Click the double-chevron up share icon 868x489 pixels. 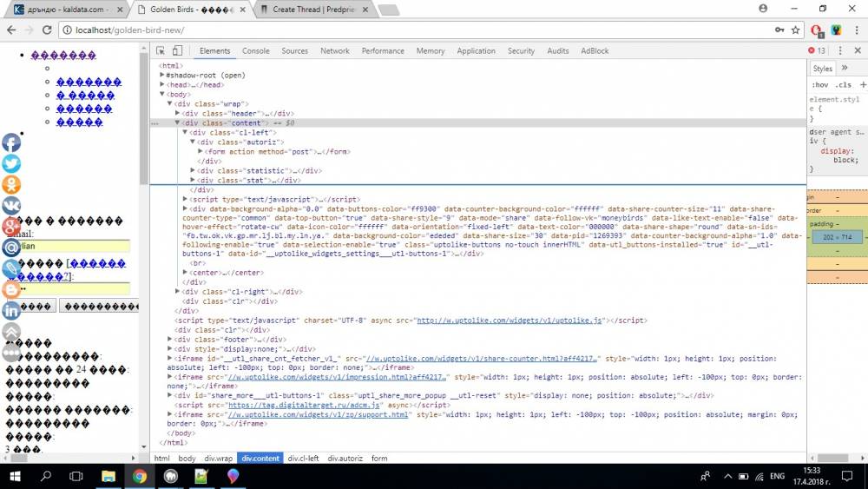(11, 332)
